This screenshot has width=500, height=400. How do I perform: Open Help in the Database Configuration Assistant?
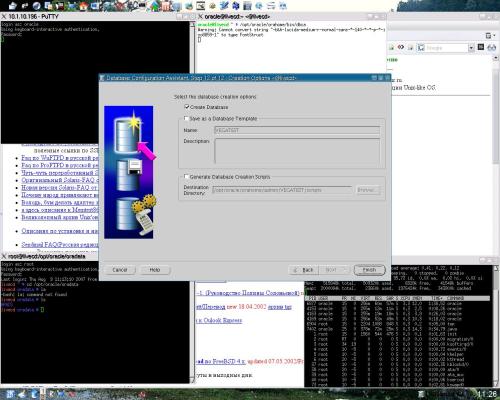pyautogui.click(x=155, y=270)
